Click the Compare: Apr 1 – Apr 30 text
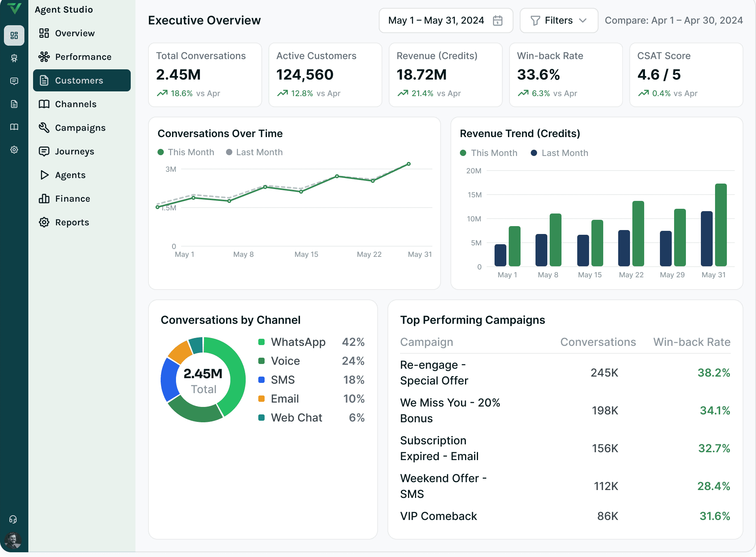 pyautogui.click(x=674, y=20)
